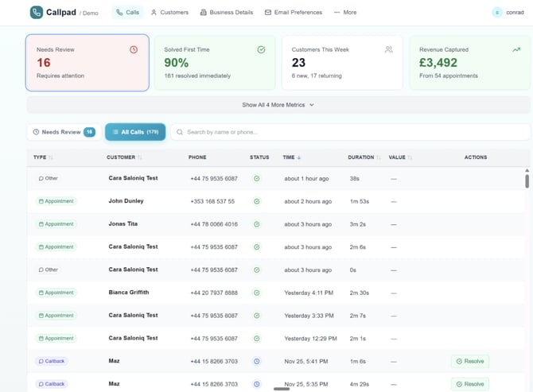Go to the Business Details tab
This screenshot has height=392, width=533.
coord(227,13)
